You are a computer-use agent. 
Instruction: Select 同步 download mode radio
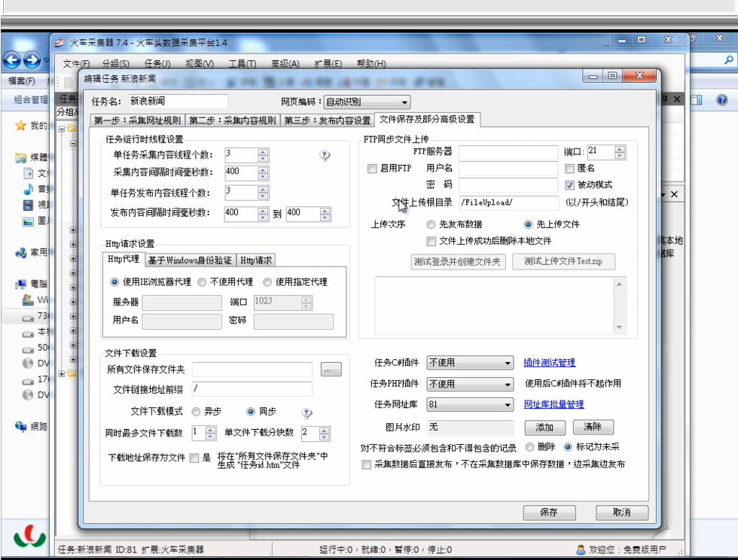point(251,412)
